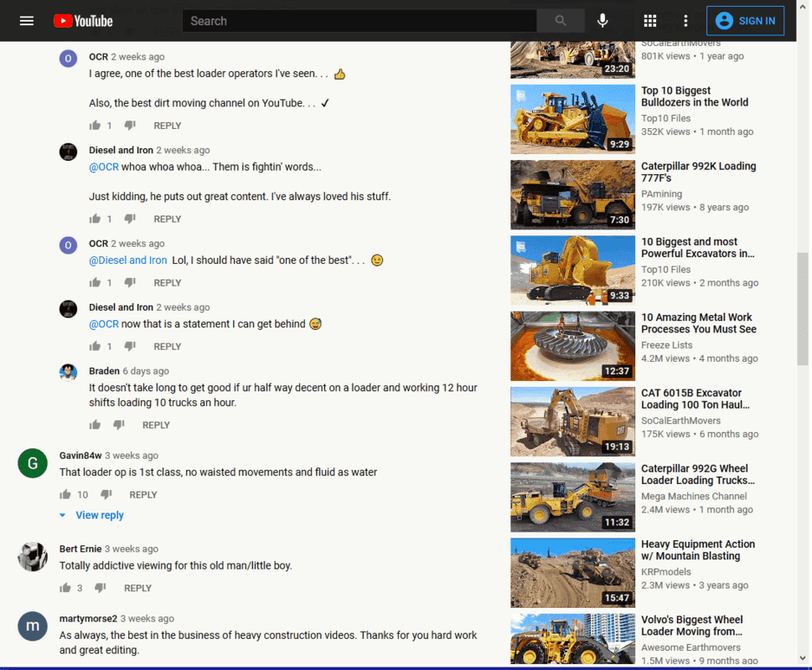Screen dimensions: 812x670
Task: Reply to Diesel and Iron's fightin' words comment
Action: point(168,219)
